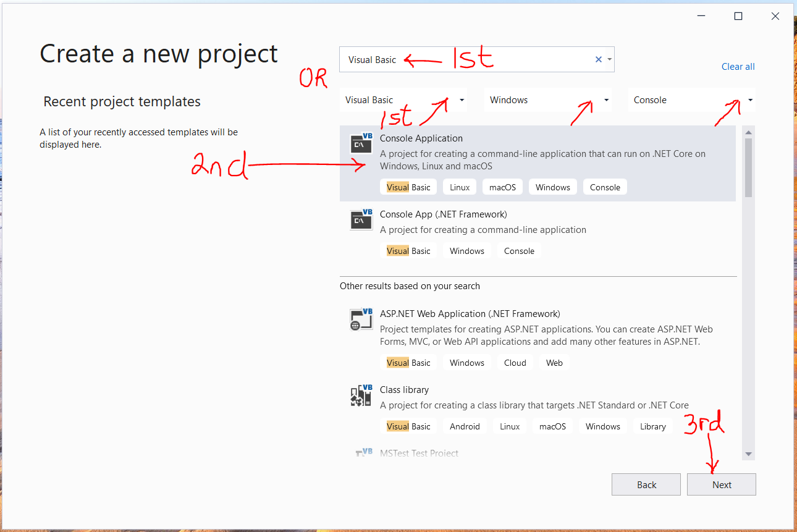Click the ASP.NET Web Application template icon
The height and width of the screenshot is (532, 797).
[361, 319]
